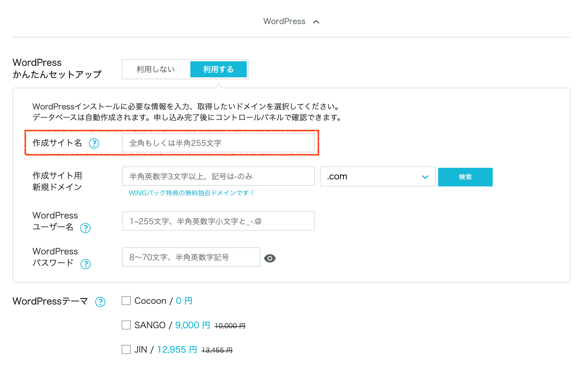588x368 pixels.
Task: Collapse the WordPress section chevron
Action: (316, 22)
